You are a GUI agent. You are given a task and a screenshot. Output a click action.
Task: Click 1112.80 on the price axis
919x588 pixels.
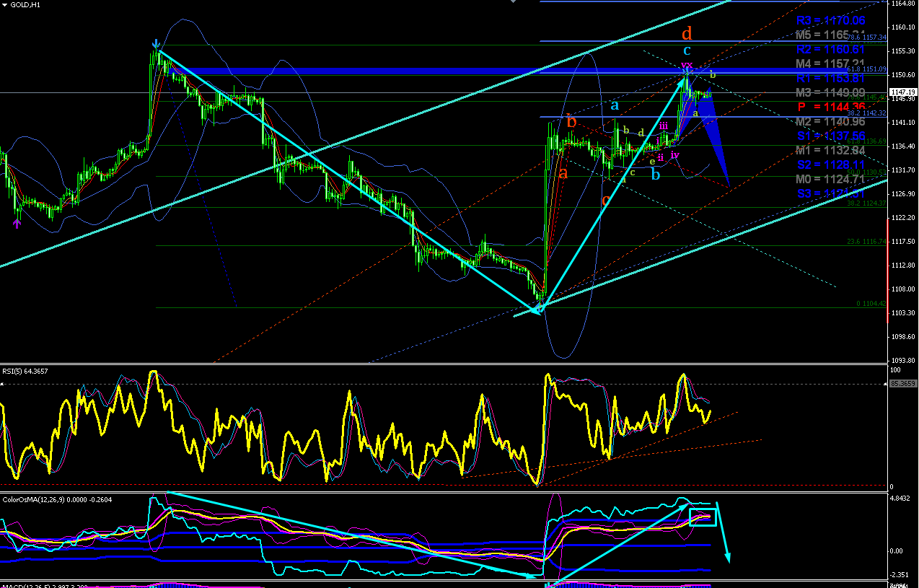903,266
